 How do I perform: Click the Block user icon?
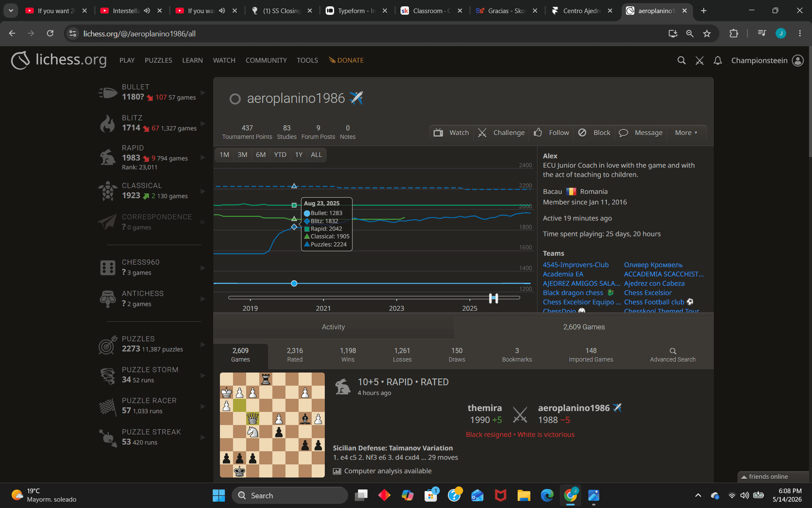click(x=582, y=133)
